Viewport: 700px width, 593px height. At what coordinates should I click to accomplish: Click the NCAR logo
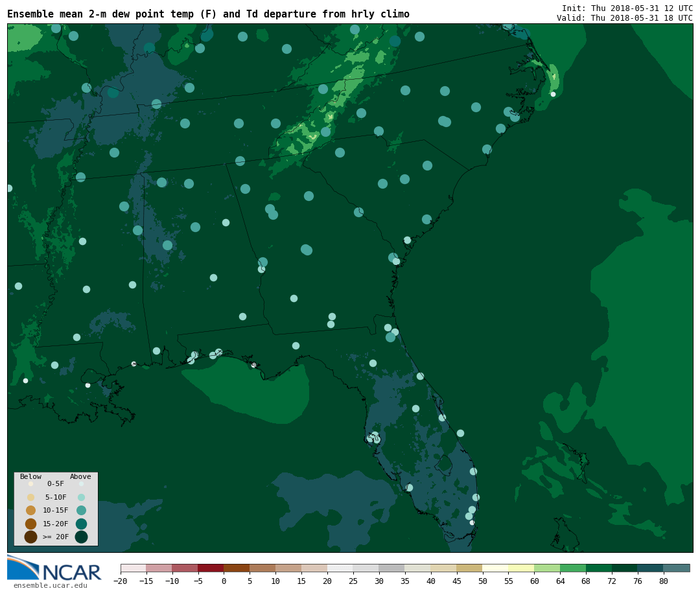click(x=54, y=568)
